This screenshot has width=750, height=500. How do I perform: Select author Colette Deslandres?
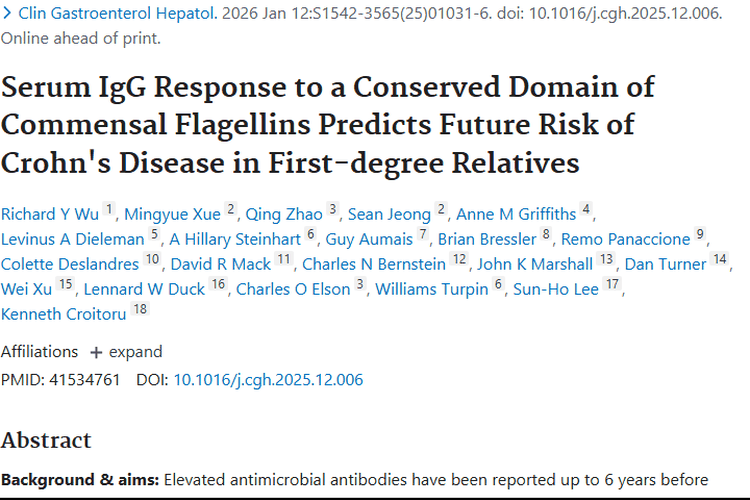[x=70, y=265]
